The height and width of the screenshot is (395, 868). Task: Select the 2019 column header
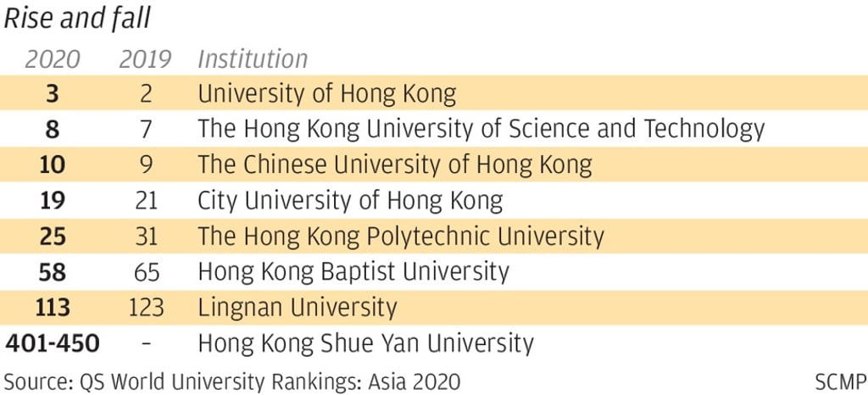click(x=145, y=59)
